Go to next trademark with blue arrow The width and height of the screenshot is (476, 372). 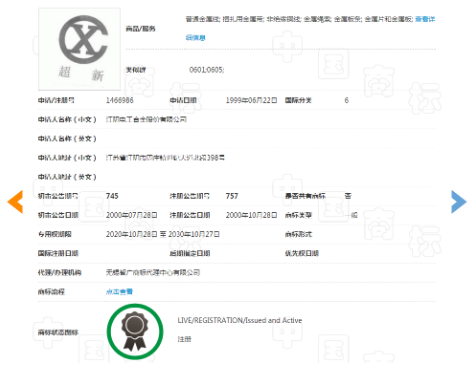point(459,202)
